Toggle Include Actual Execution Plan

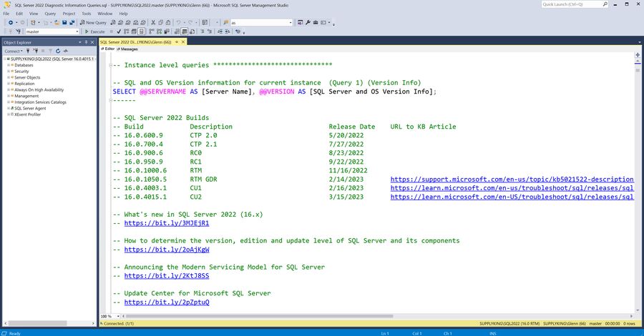coord(152,31)
